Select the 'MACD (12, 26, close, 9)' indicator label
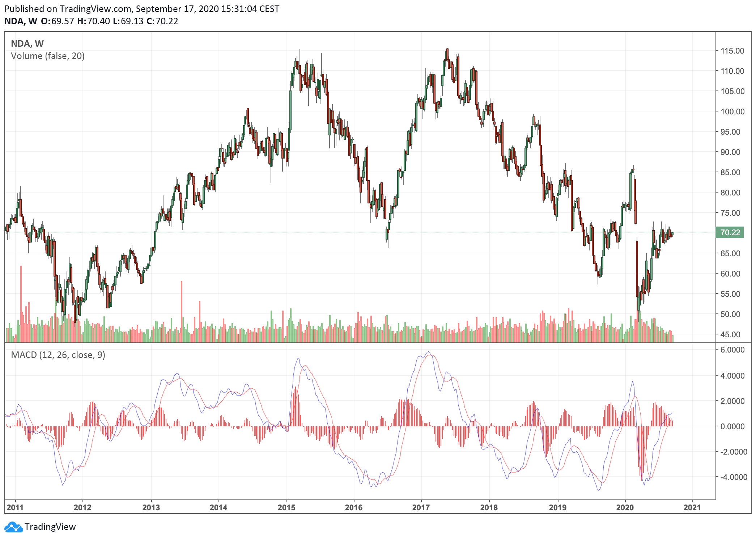Viewport: 756px width, 540px height. coord(58,355)
